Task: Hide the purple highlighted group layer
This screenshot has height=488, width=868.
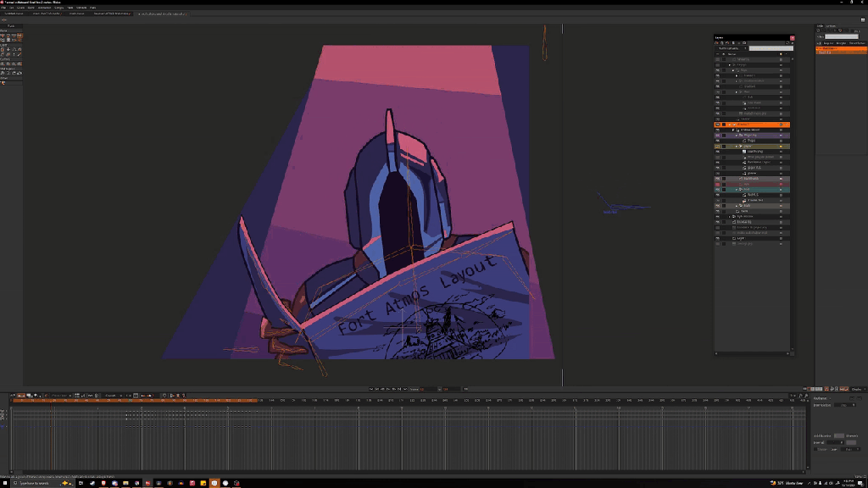Action: [718, 135]
